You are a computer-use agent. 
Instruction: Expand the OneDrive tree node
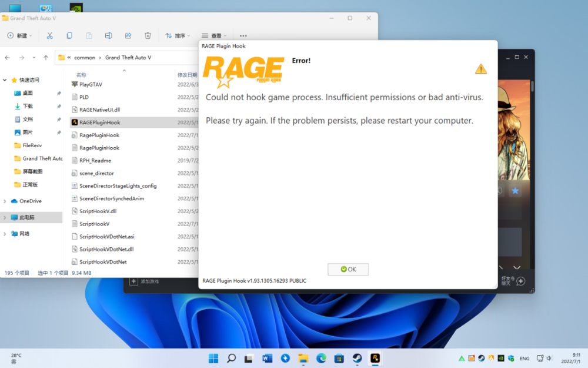(x=5, y=201)
